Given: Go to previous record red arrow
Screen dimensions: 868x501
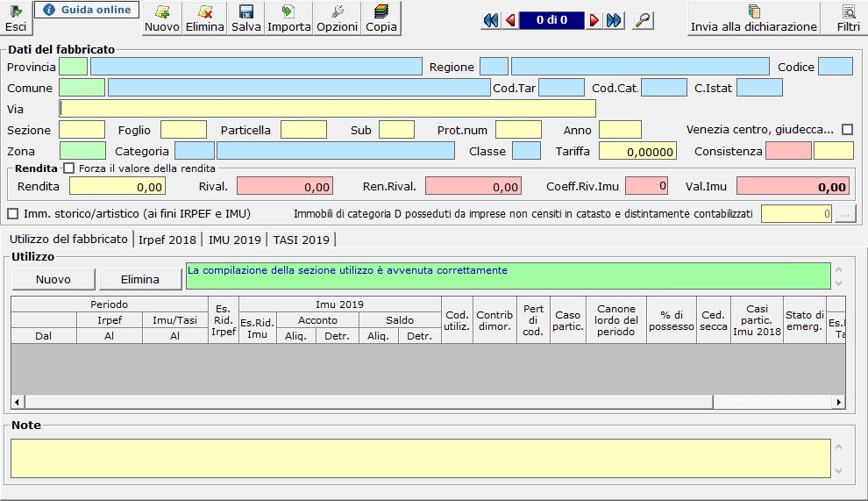Looking at the screenshot, I should (x=510, y=20).
